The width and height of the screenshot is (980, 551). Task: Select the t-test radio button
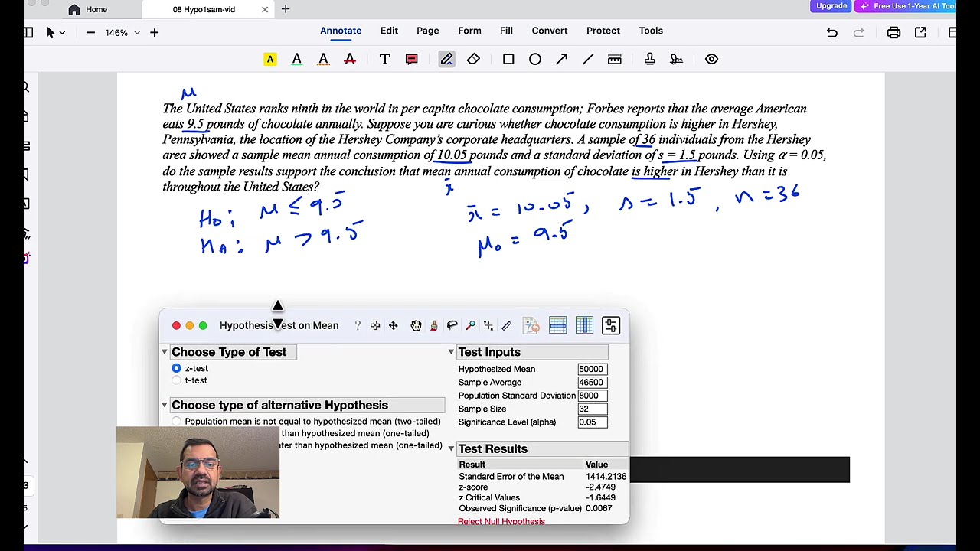[x=176, y=380]
